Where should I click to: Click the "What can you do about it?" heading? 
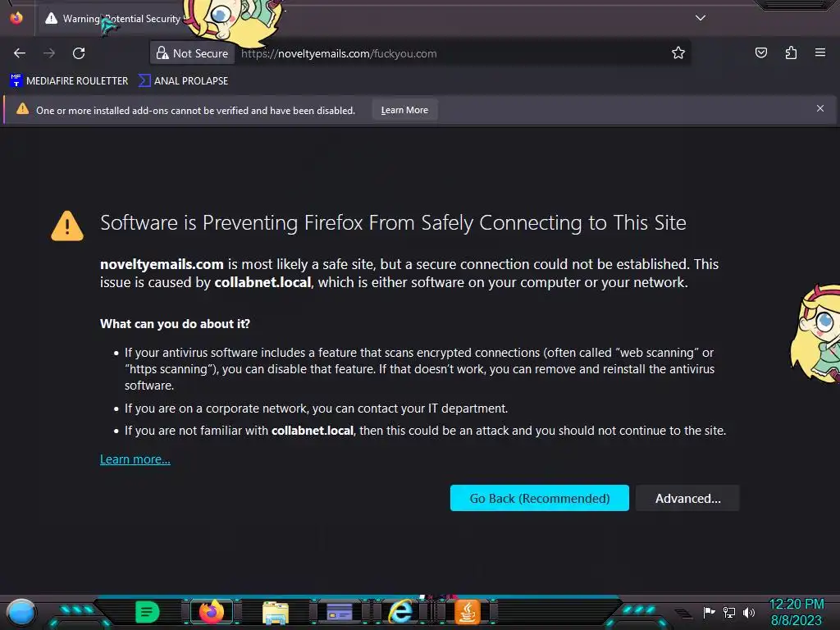(x=176, y=324)
